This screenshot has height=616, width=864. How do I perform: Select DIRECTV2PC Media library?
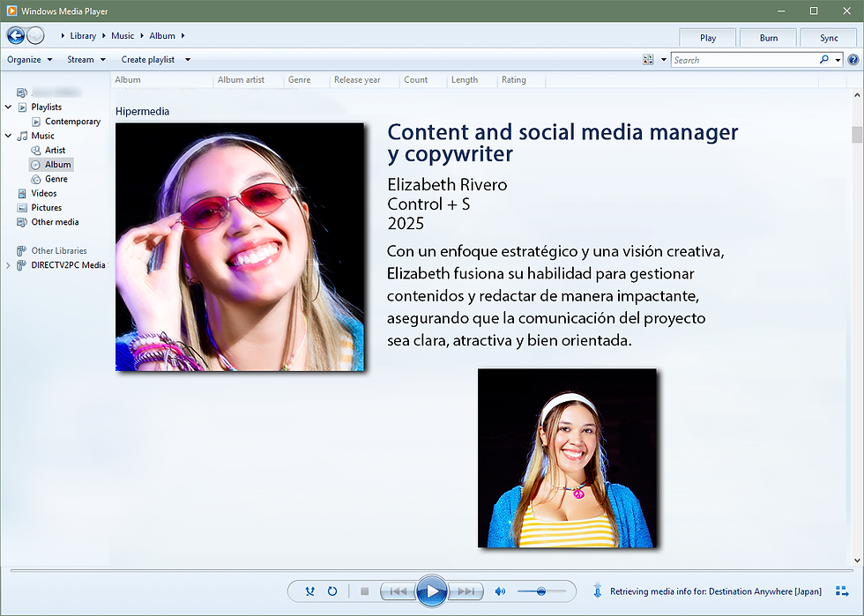click(x=68, y=265)
